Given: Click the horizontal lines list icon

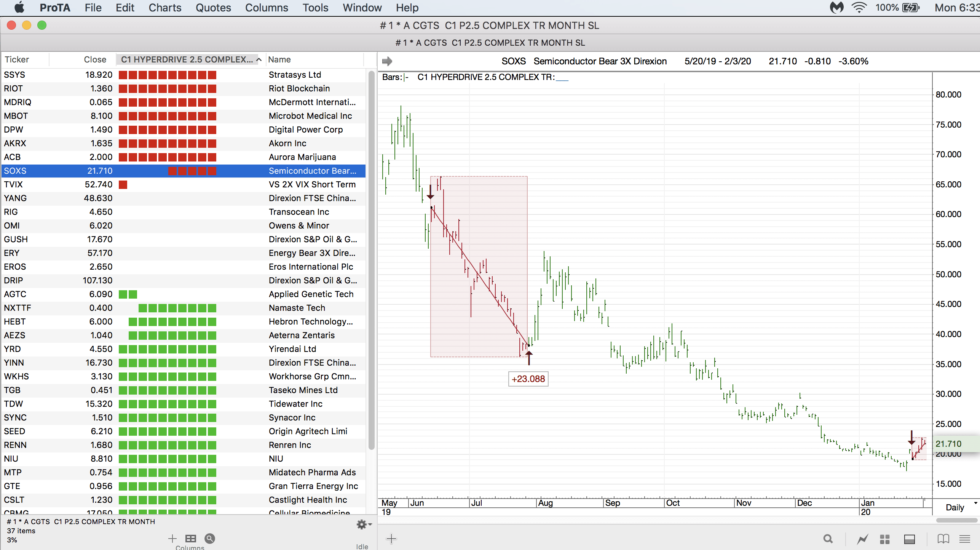Looking at the screenshot, I should (x=965, y=539).
